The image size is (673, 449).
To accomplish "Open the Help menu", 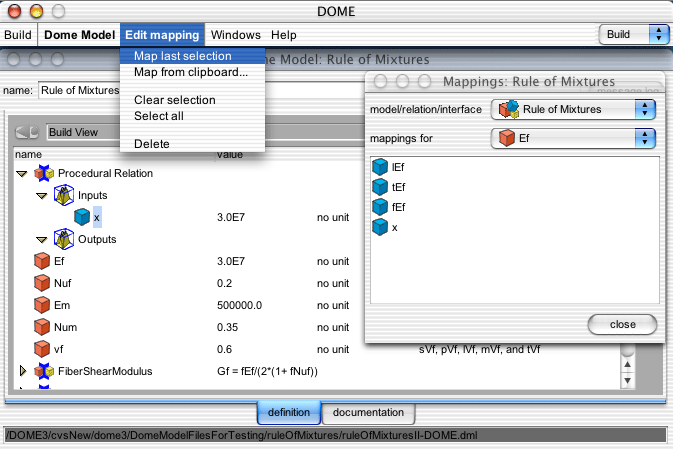I will [x=284, y=35].
